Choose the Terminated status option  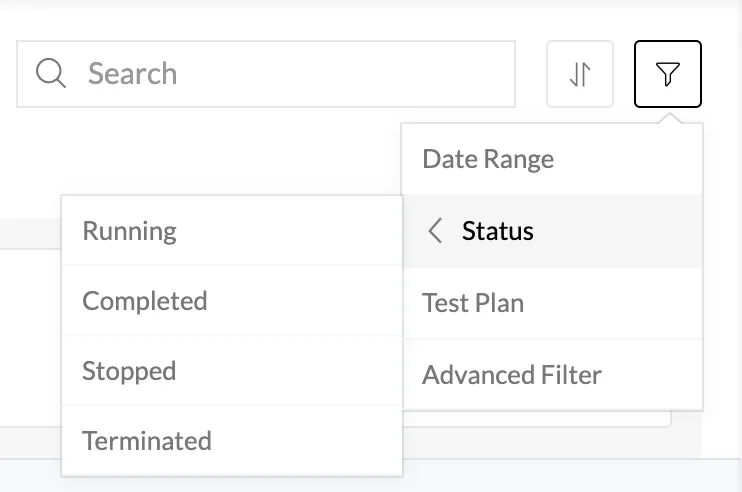232,441
